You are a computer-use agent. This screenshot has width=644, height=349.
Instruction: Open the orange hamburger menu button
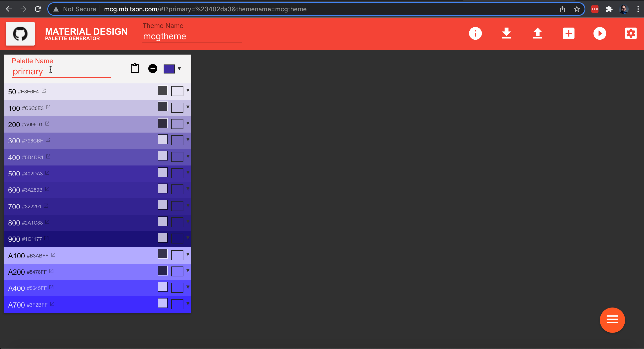point(612,320)
